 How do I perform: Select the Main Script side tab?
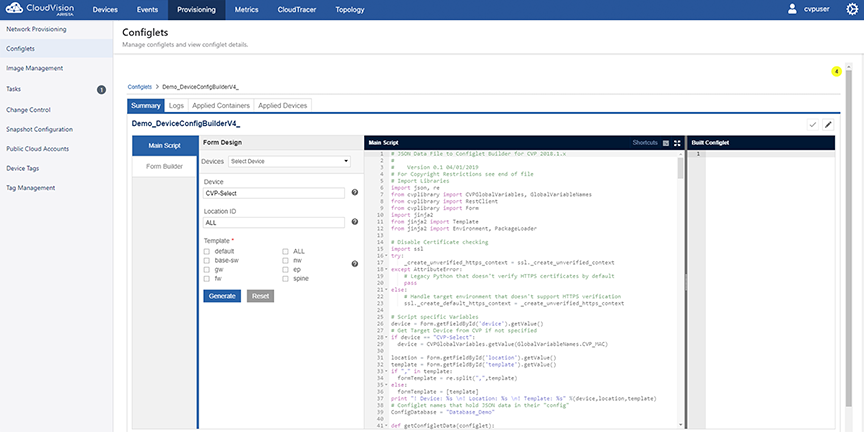click(165, 145)
